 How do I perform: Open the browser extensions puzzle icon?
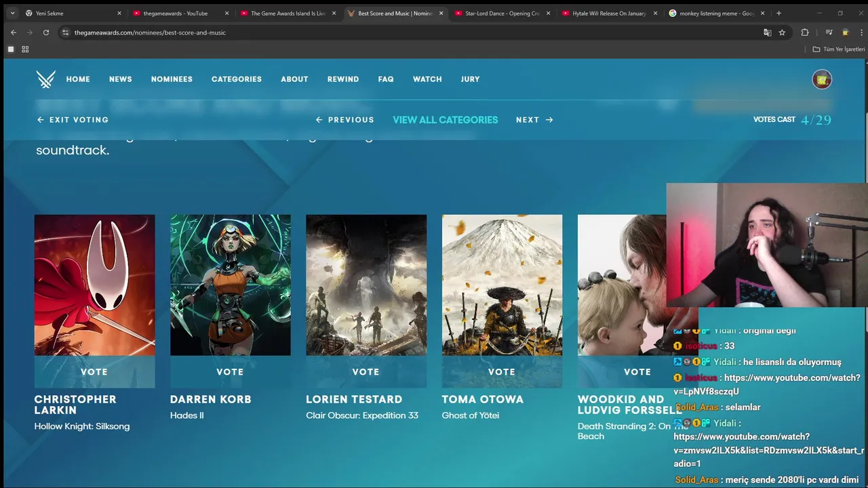(805, 33)
